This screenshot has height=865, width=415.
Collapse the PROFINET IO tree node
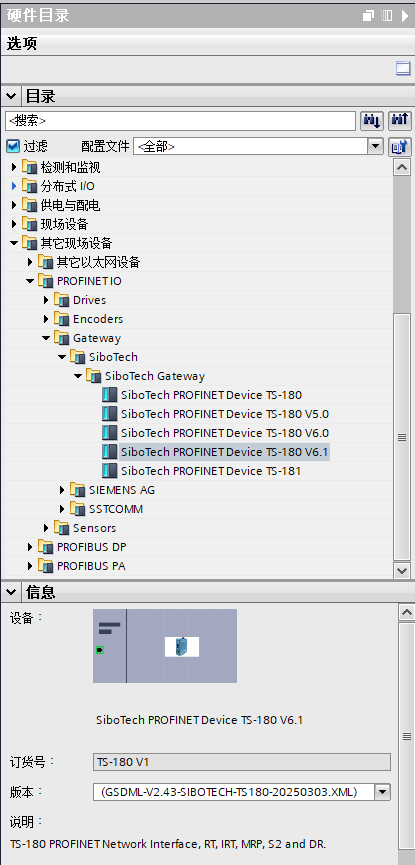30,281
